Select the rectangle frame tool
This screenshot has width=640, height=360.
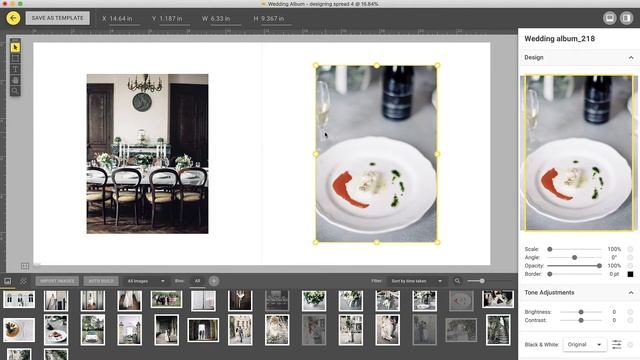[x=15, y=58]
